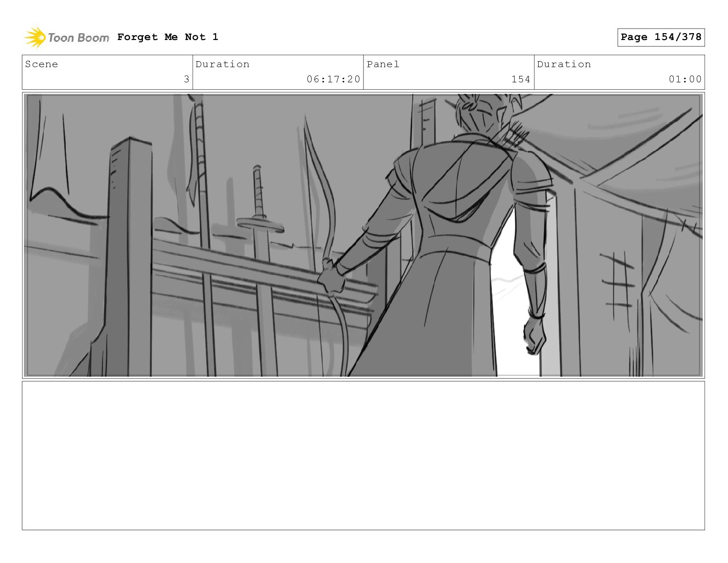Click the empty notes box below the panel

363,455
